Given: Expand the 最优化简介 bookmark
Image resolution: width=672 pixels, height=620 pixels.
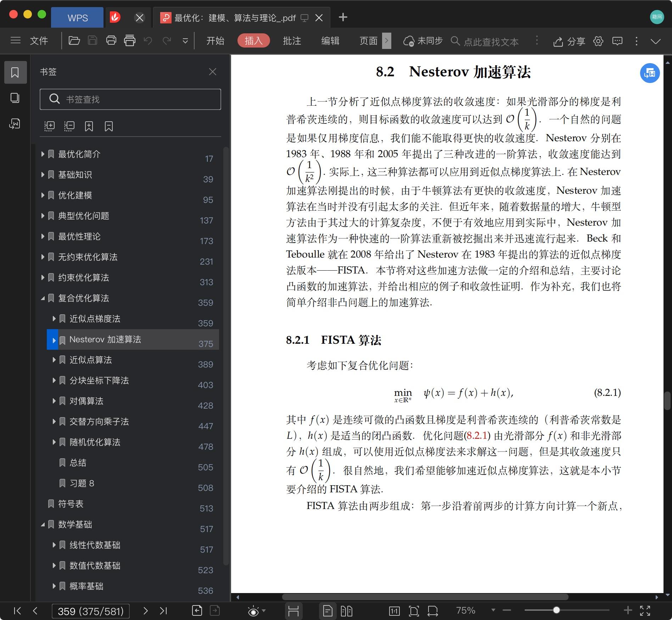Looking at the screenshot, I should (x=43, y=154).
